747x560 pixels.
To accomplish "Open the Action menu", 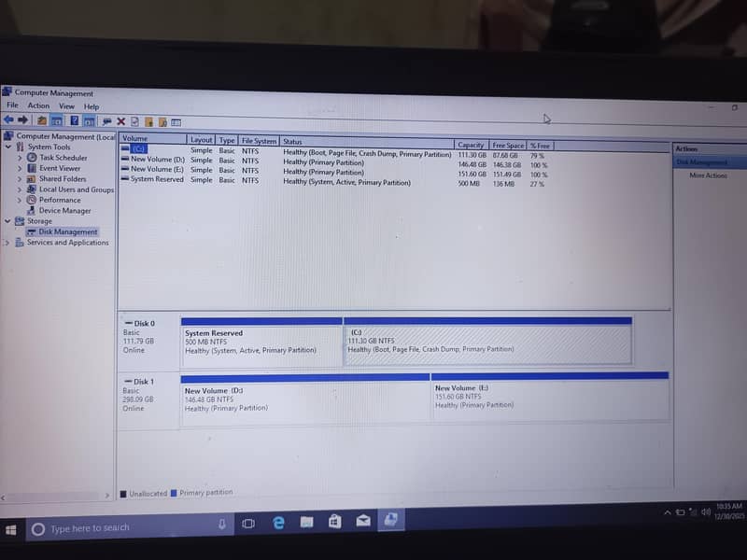I will pyautogui.click(x=38, y=106).
